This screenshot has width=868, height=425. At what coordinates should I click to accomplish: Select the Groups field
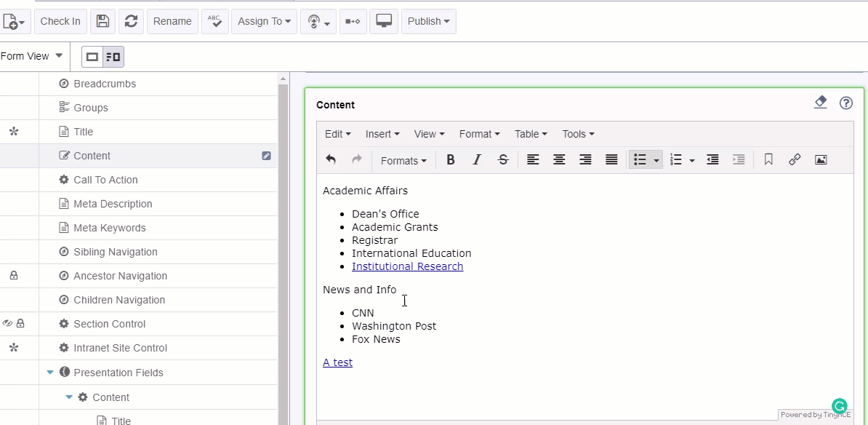click(x=91, y=108)
